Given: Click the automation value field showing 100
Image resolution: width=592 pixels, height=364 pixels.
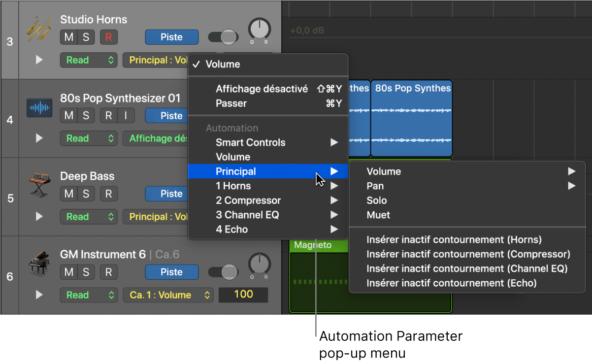Looking at the screenshot, I should [243, 295].
